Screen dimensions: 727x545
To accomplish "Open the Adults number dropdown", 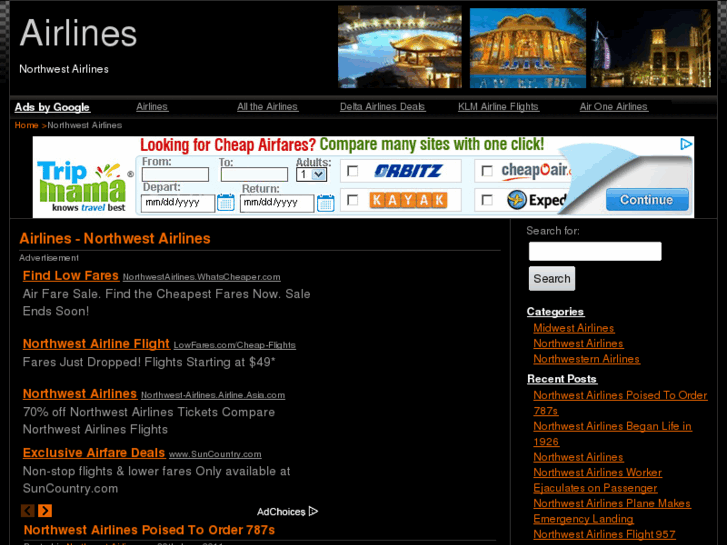I will point(311,174).
